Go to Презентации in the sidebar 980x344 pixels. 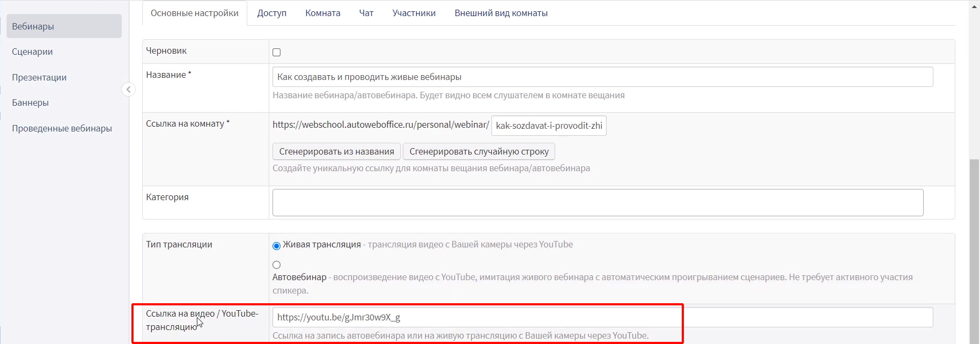point(39,77)
